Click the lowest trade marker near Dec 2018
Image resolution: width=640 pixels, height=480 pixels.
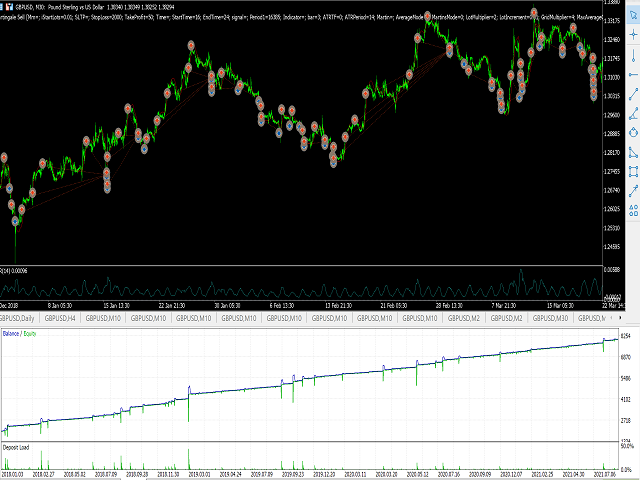pyautogui.click(x=16, y=221)
